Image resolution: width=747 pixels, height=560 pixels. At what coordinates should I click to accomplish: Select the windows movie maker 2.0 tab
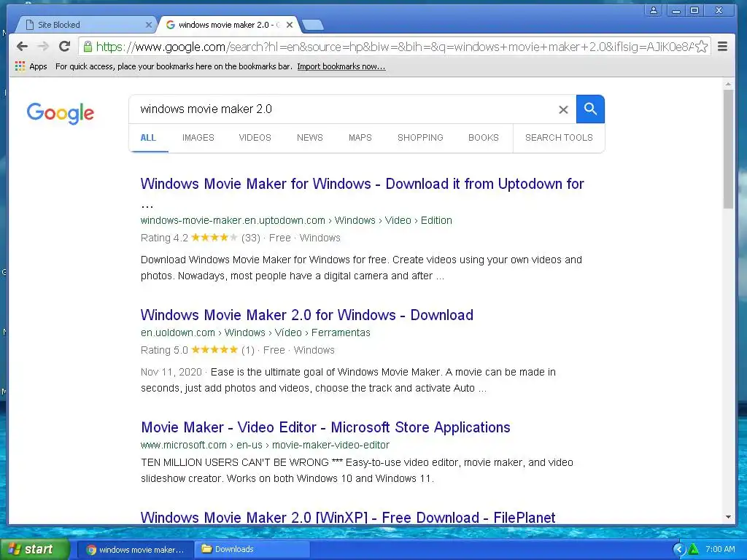228,25
